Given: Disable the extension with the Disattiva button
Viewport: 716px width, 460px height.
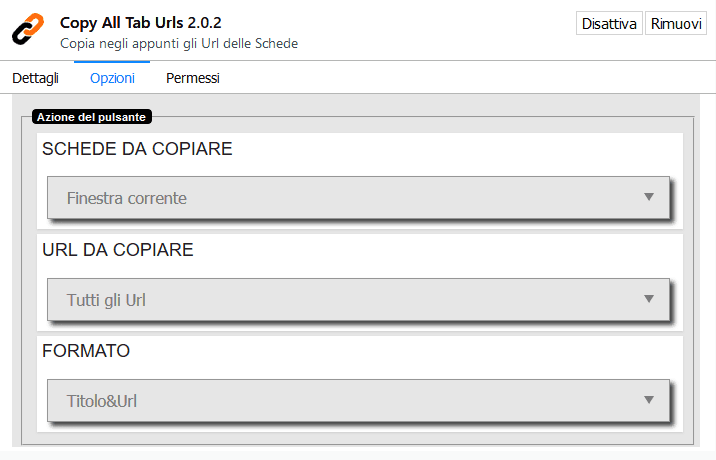Looking at the screenshot, I should (609, 24).
